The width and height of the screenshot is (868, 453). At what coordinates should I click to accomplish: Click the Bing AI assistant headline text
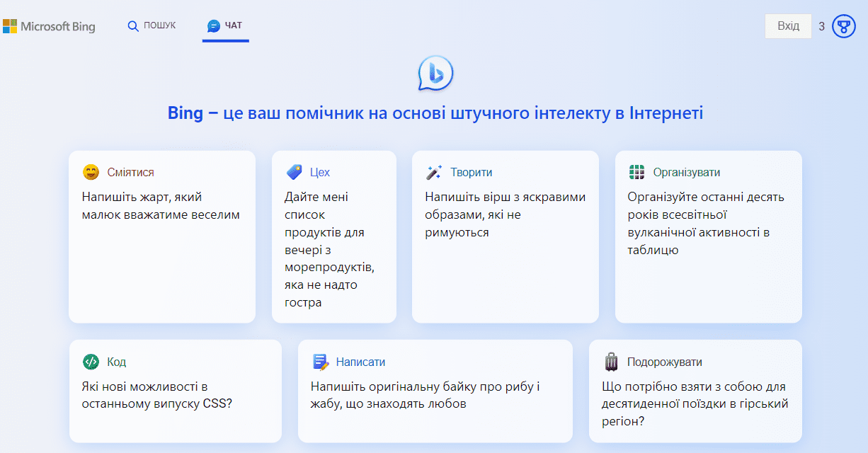(435, 113)
